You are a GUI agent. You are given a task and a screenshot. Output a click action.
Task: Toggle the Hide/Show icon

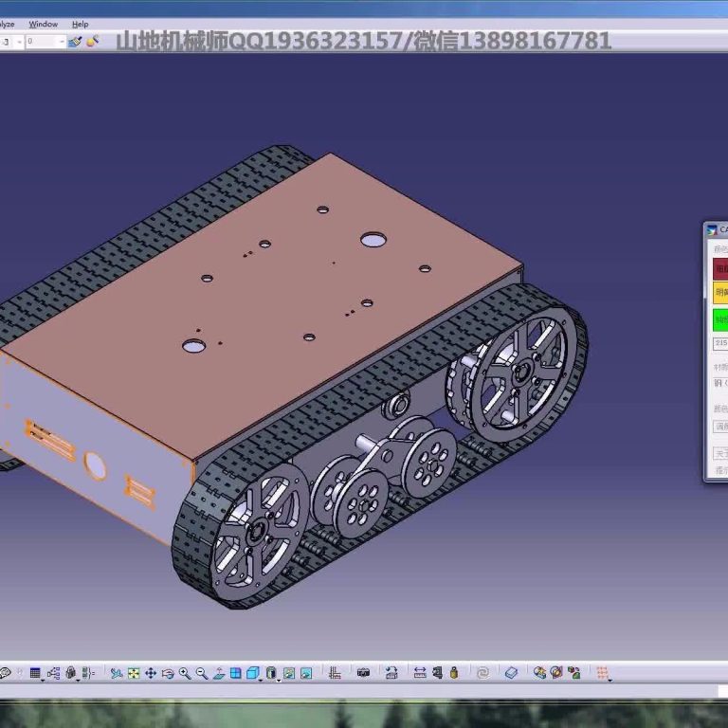point(289,673)
